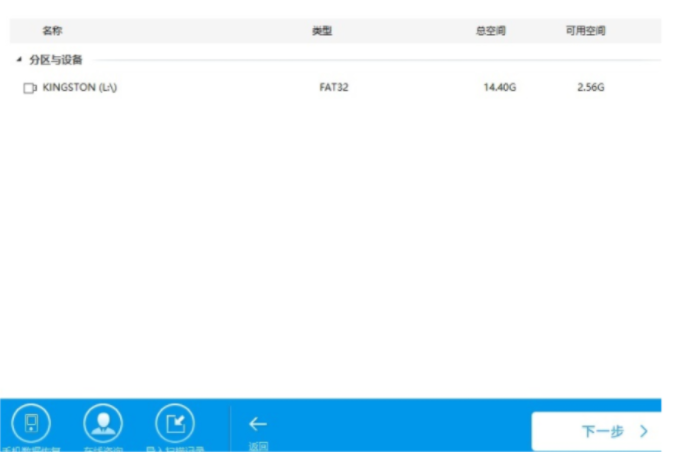Click the KINGSTON drive icon
This screenshot has width=688, height=468.
(x=30, y=88)
